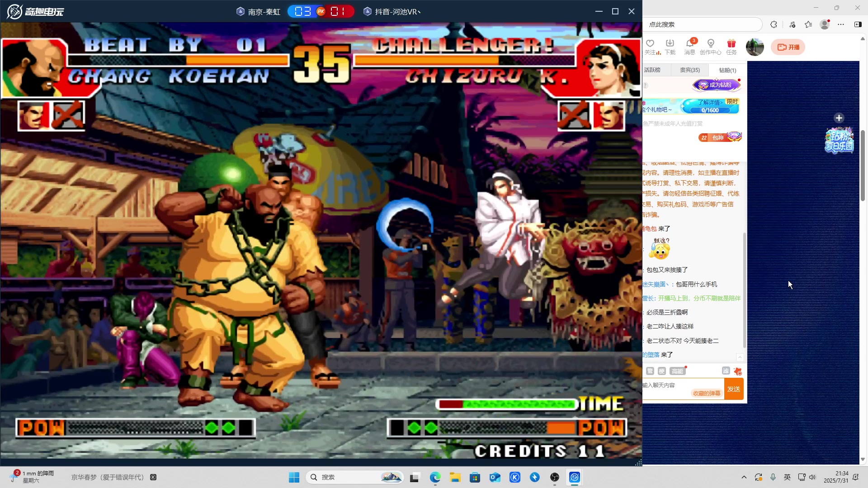The height and width of the screenshot is (488, 868).
Task: Click scroll-up arrow of page scrollbar
Action: [x=863, y=39]
